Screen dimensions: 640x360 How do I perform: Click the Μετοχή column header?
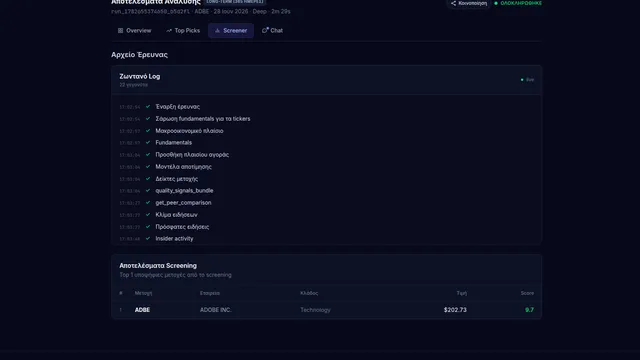[x=143, y=293]
